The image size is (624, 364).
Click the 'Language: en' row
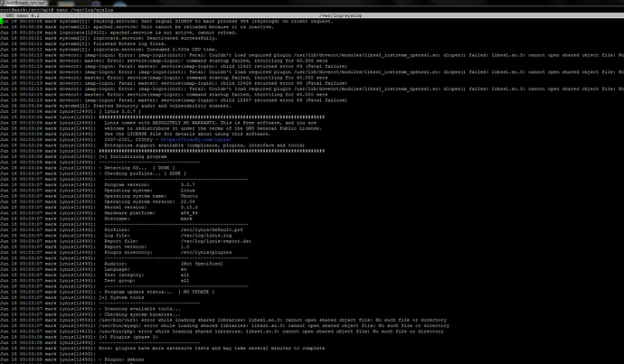coord(146,269)
